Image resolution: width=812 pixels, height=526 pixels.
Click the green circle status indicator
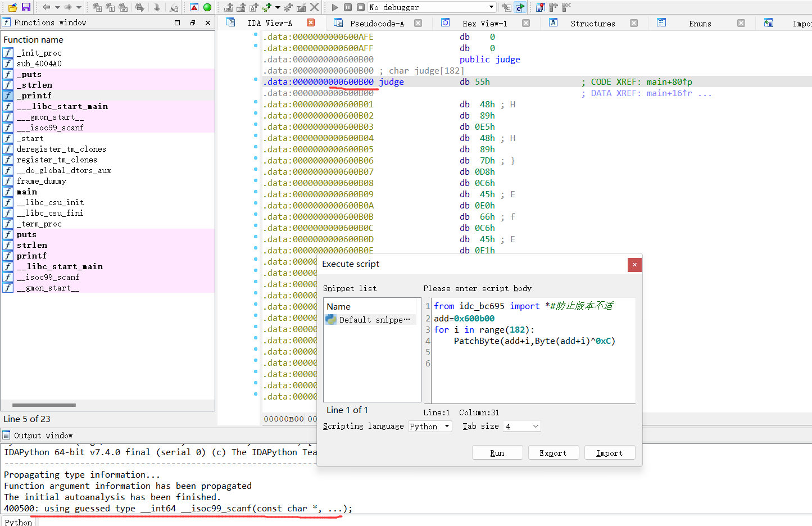(207, 7)
